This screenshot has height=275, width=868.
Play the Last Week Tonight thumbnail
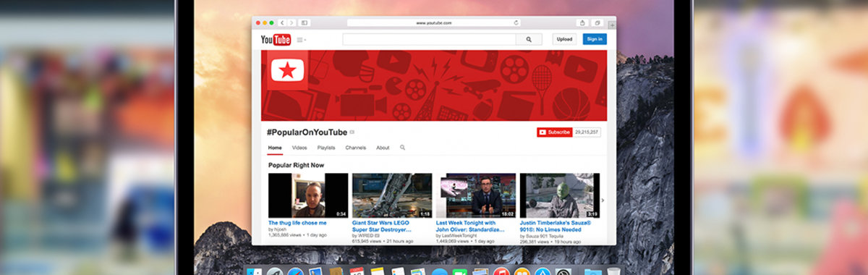pyautogui.click(x=476, y=195)
